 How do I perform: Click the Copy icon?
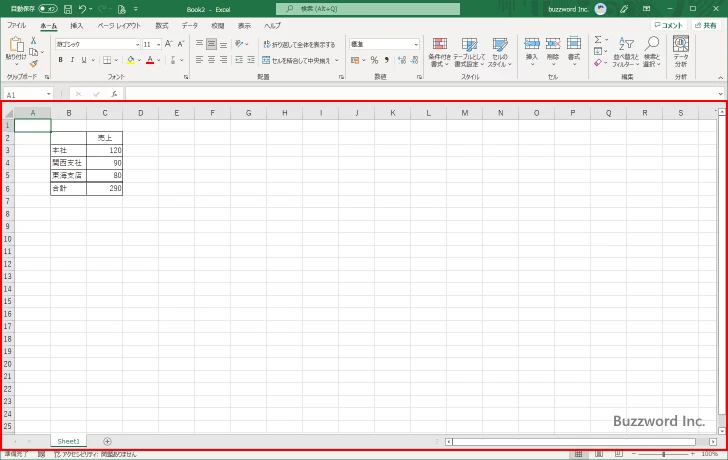coord(33,52)
